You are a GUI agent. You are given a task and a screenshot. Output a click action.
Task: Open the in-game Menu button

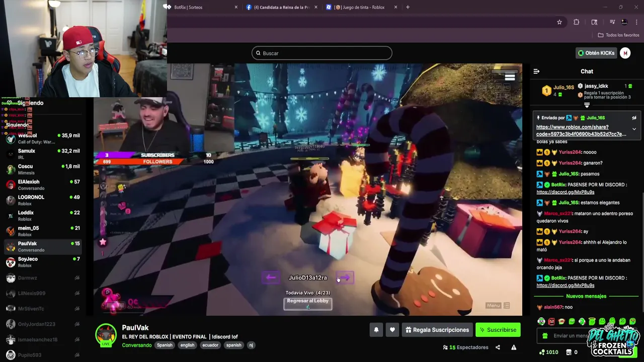498,306
